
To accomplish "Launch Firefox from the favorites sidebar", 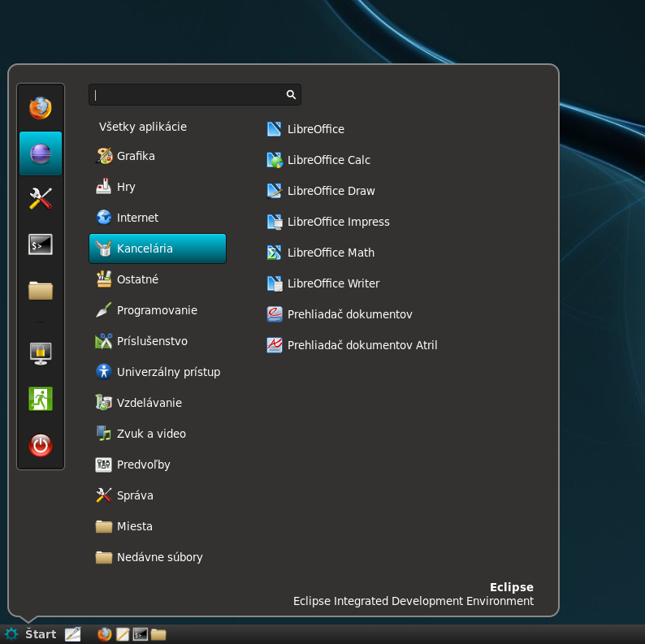I will click(41, 108).
